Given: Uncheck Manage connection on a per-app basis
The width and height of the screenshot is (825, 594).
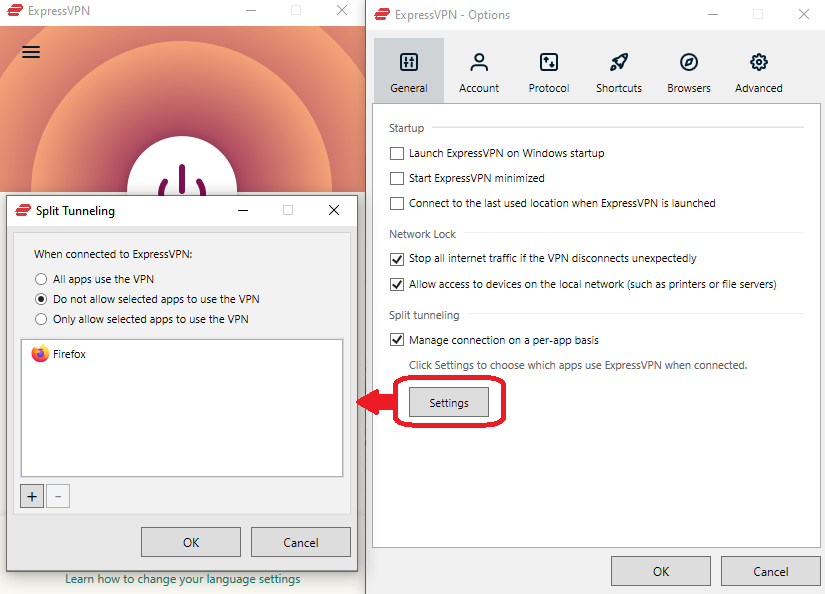Looking at the screenshot, I should click(397, 340).
